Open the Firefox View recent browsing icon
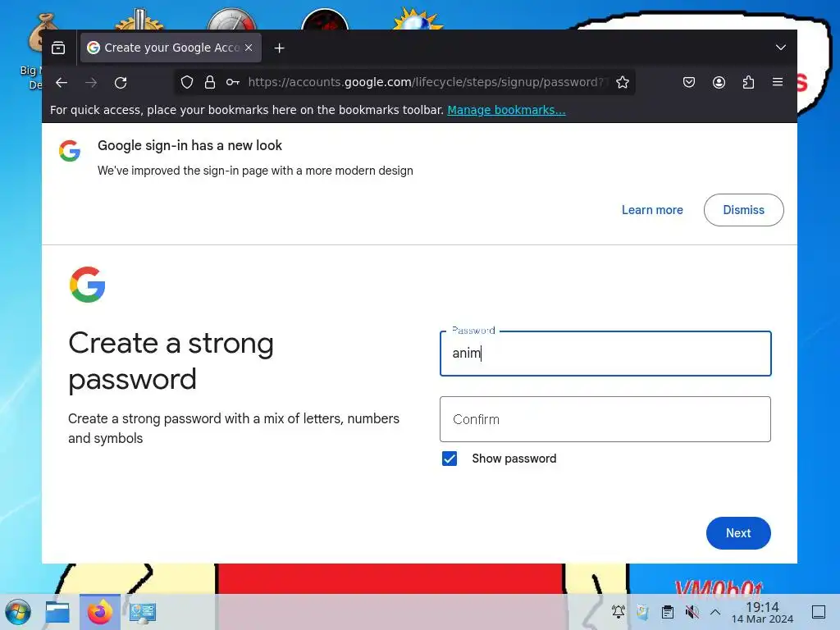Screen dimensions: 840x630 click(x=58, y=48)
